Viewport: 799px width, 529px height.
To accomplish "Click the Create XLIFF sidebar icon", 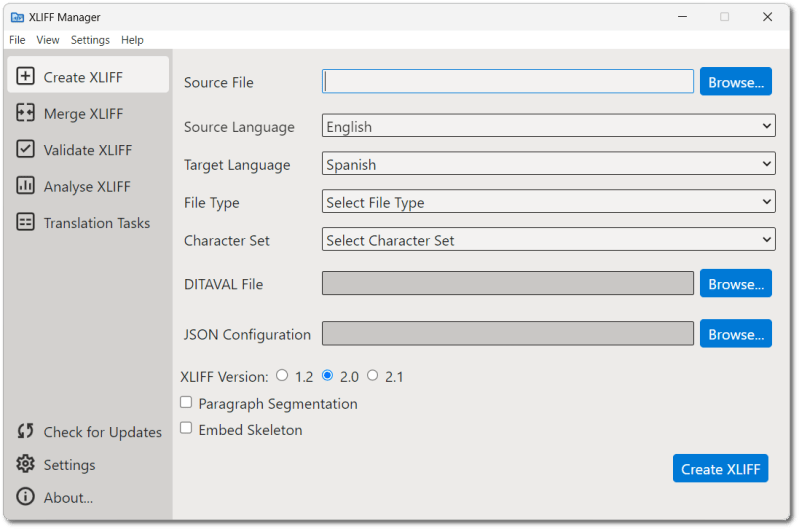I will click(26, 77).
